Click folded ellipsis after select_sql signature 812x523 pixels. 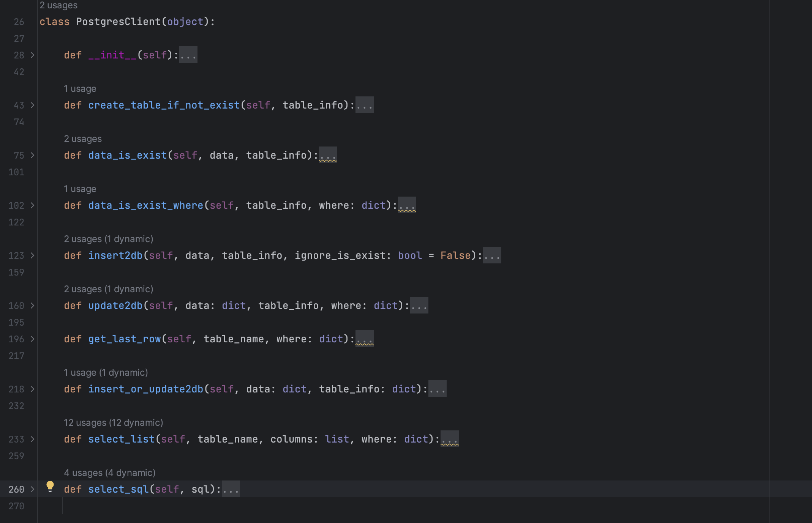[231, 489]
